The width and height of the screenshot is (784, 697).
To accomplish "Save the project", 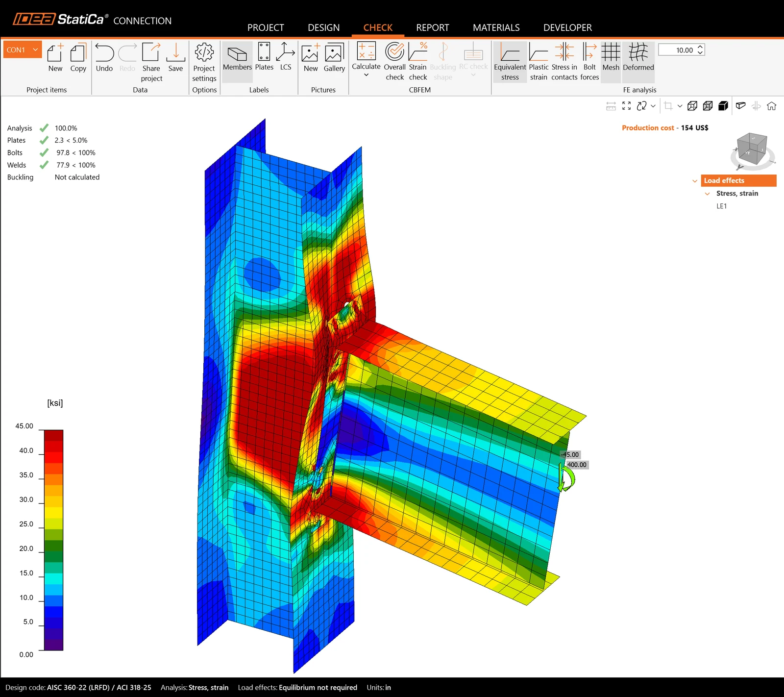I will (175, 58).
